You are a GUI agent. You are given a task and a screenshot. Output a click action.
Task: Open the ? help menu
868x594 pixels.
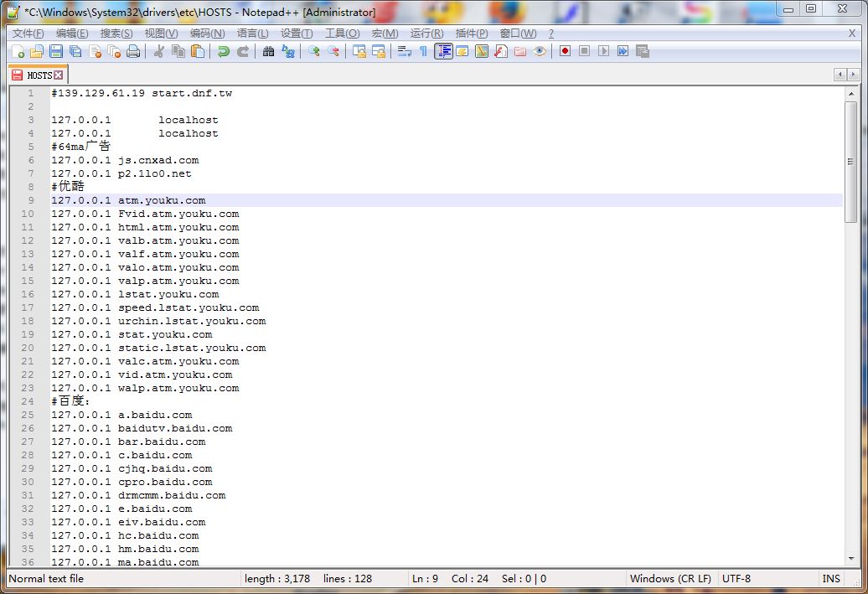click(550, 34)
